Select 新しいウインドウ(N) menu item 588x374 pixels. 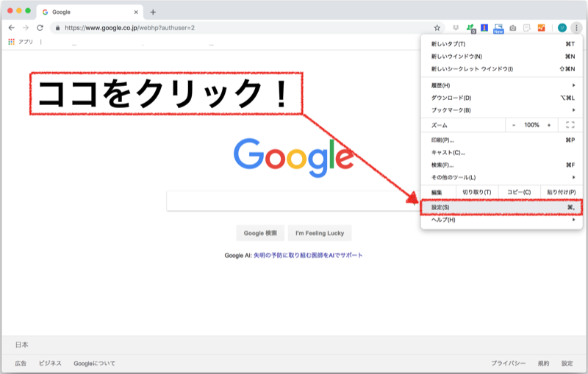tap(502, 57)
